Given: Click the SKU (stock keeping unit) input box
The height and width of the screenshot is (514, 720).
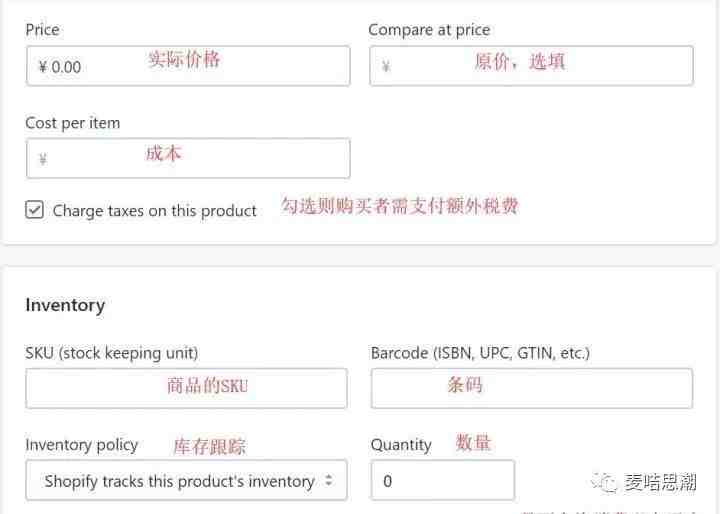Looking at the screenshot, I should click(186, 388).
